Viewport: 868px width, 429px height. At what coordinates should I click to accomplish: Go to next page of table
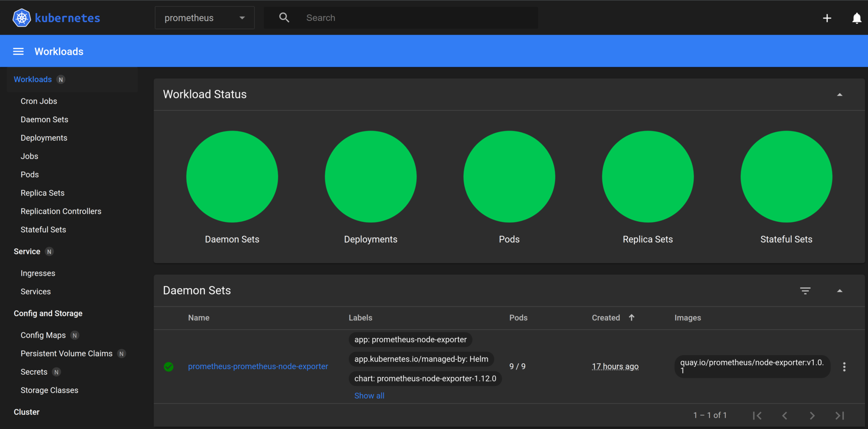click(x=812, y=415)
